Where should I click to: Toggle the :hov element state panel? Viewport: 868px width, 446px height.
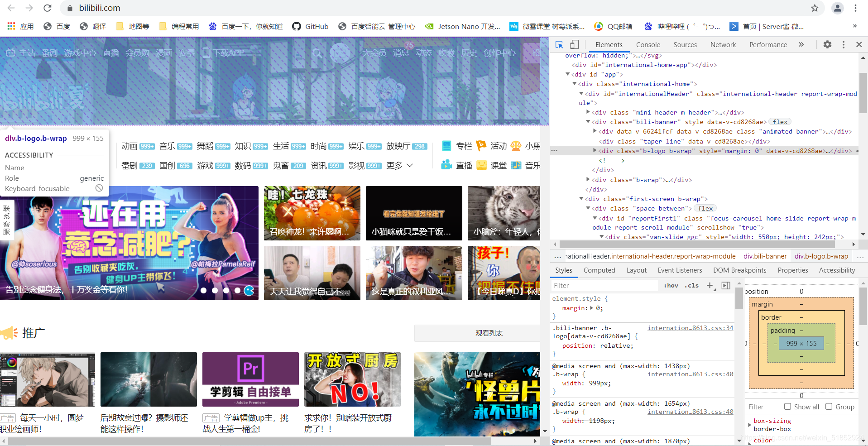[x=671, y=286]
